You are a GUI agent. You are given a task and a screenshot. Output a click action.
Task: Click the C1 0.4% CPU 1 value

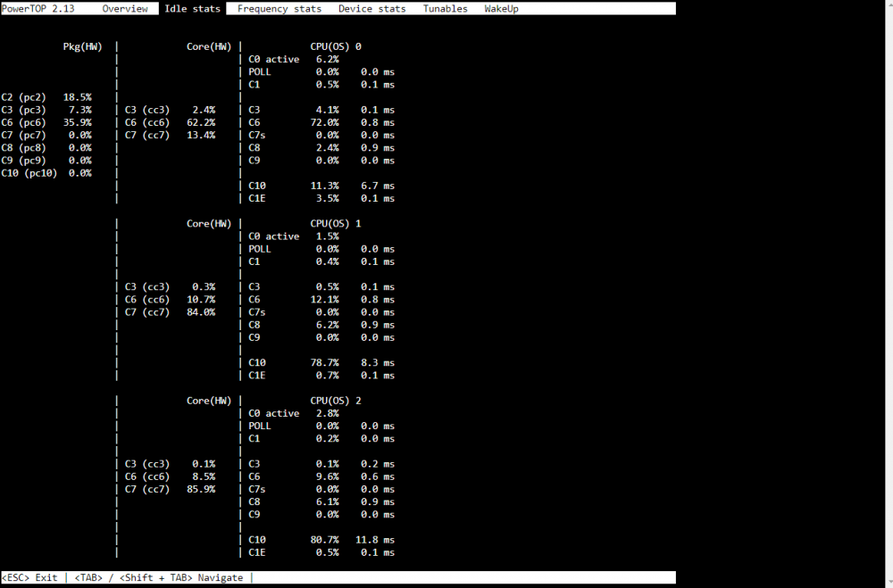click(x=328, y=261)
